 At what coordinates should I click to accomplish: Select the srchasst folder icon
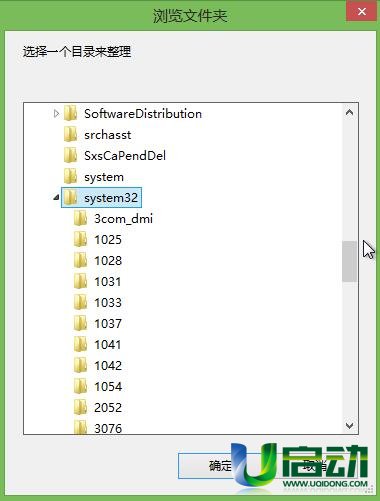click(71, 134)
